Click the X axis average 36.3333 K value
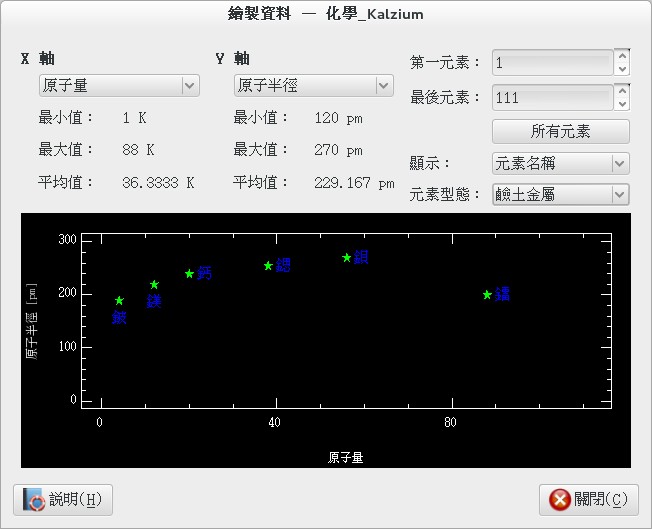Screen dimensions: 652x529 point(158,183)
